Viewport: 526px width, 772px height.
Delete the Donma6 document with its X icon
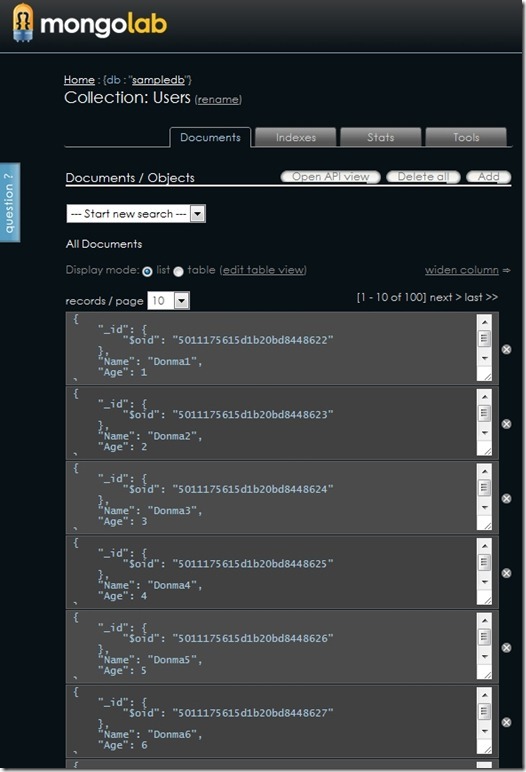click(x=506, y=722)
